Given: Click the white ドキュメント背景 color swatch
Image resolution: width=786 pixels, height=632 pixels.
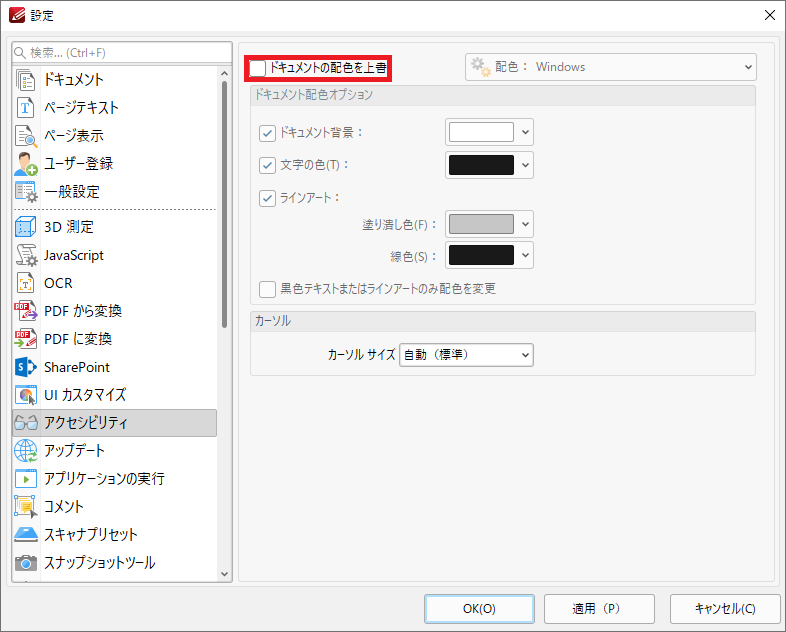Looking at the screenshot, I should (x=481, y=132).
